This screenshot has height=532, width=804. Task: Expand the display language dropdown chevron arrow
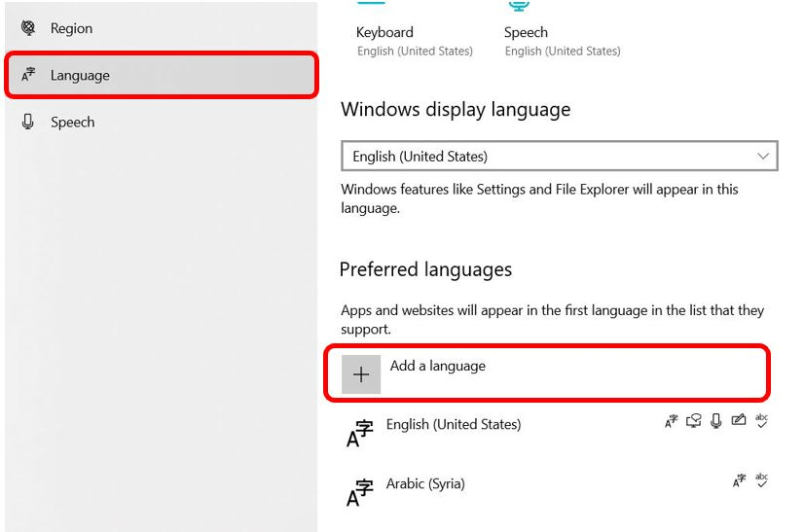pos(763,156)
